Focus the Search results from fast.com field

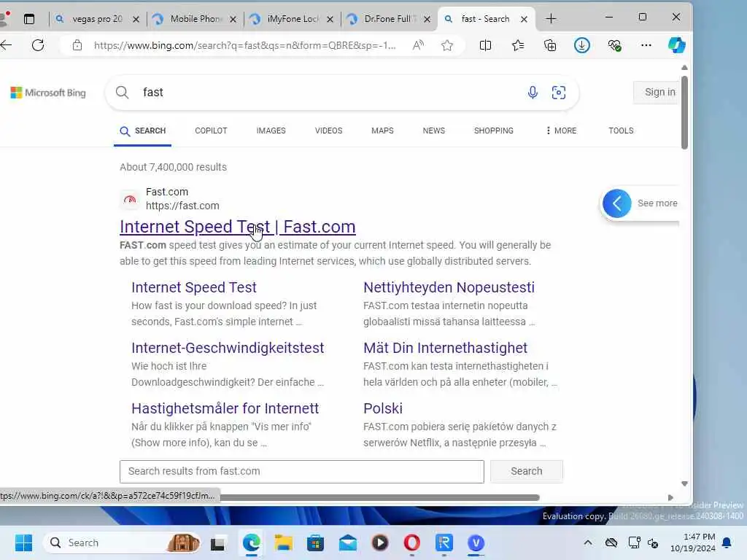click(301, 472)
